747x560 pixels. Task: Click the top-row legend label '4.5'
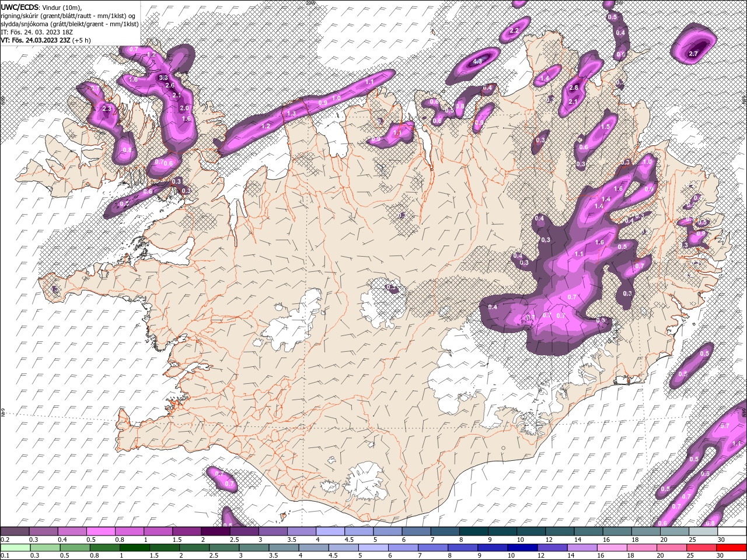click(x=349, y=540)
